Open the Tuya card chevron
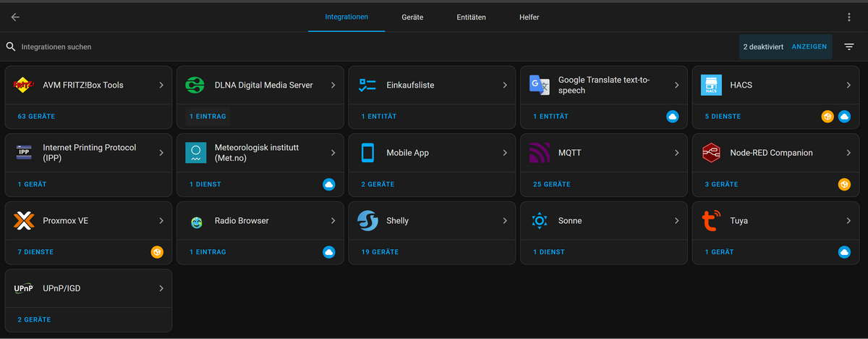Screen dimensions: 868x339 (x=848, y=221)
